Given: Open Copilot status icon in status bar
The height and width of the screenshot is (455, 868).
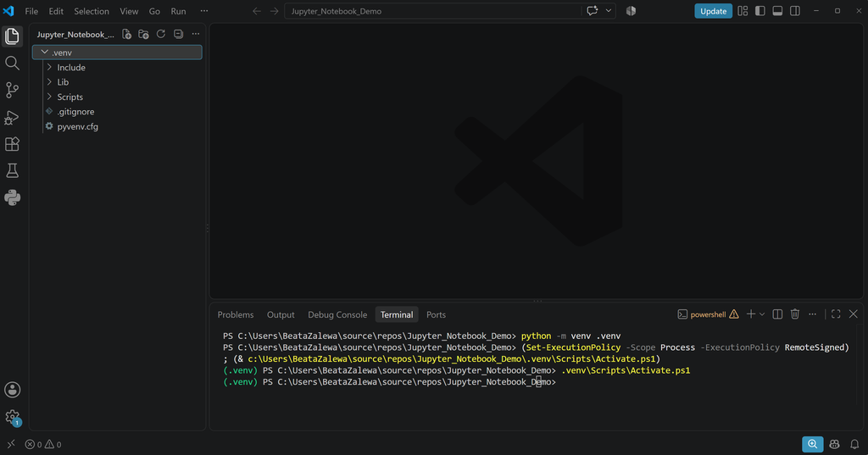Looking at the screenshot, I should 834,444.
